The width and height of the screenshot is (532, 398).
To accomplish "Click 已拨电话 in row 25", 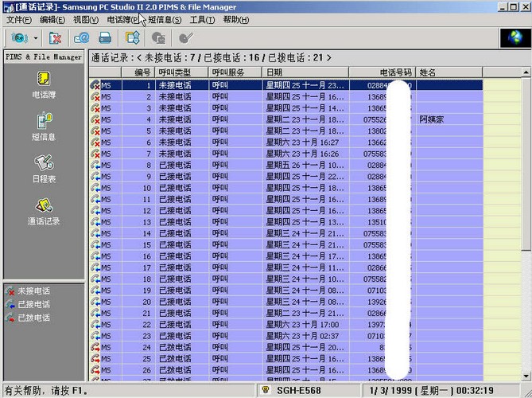I will 175,359.
